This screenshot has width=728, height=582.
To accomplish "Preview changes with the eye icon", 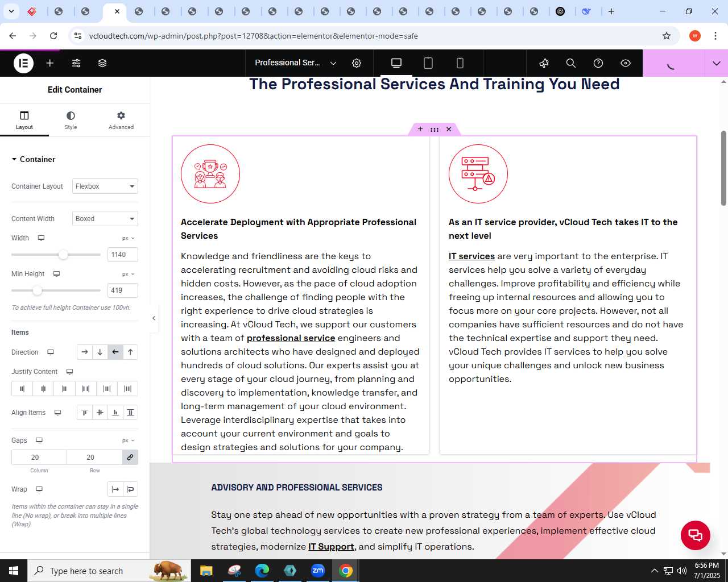I will (x=626, y=63).
